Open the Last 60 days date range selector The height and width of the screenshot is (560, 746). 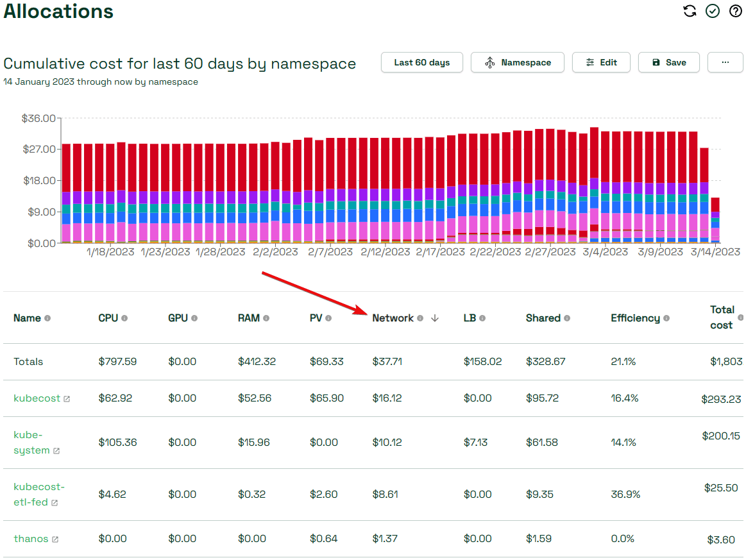click(421, 62)
